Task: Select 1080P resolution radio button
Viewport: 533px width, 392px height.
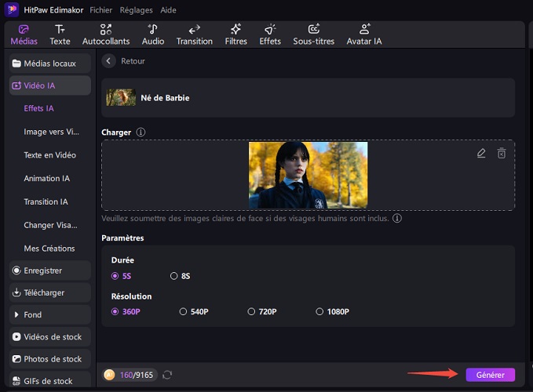Action: pyautogui.click(x=319, y=311)
